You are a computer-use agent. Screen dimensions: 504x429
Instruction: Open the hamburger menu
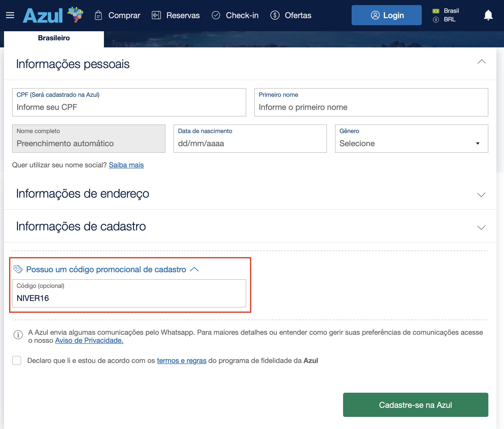click(x=10, y=15)
